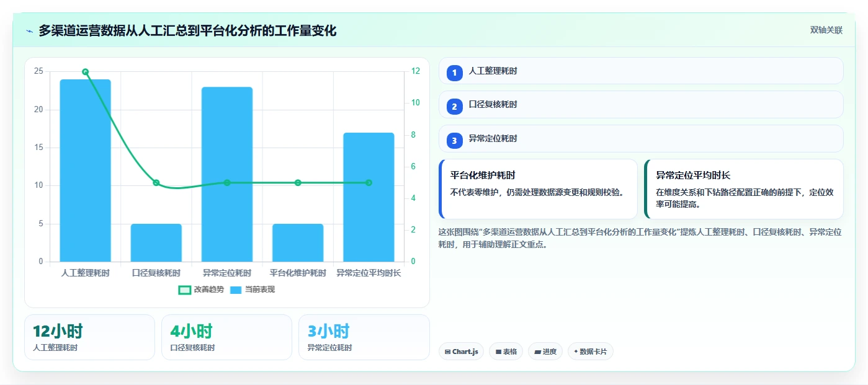
Task: Select the 口径复核耗时 bar in chart
Action: [x=156, y=242]
